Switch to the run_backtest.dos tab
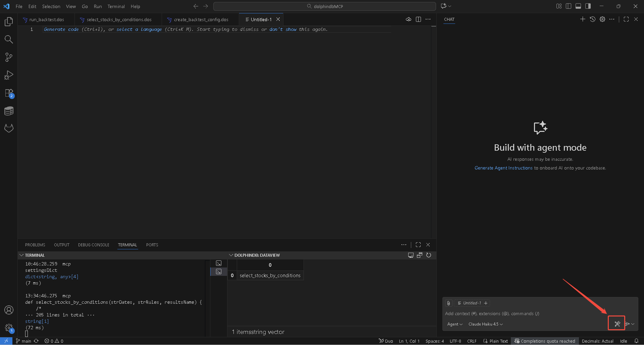 pos(46,20)
